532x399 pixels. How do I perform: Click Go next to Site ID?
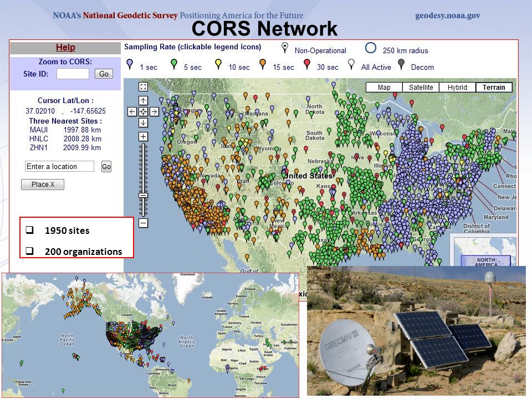[x=104, y=74]
